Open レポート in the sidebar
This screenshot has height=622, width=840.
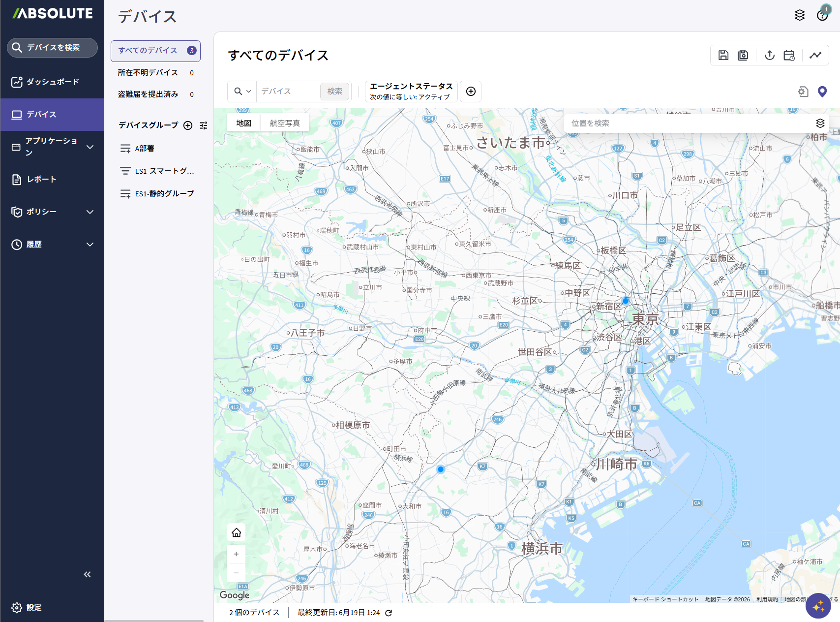coord(52,180)
